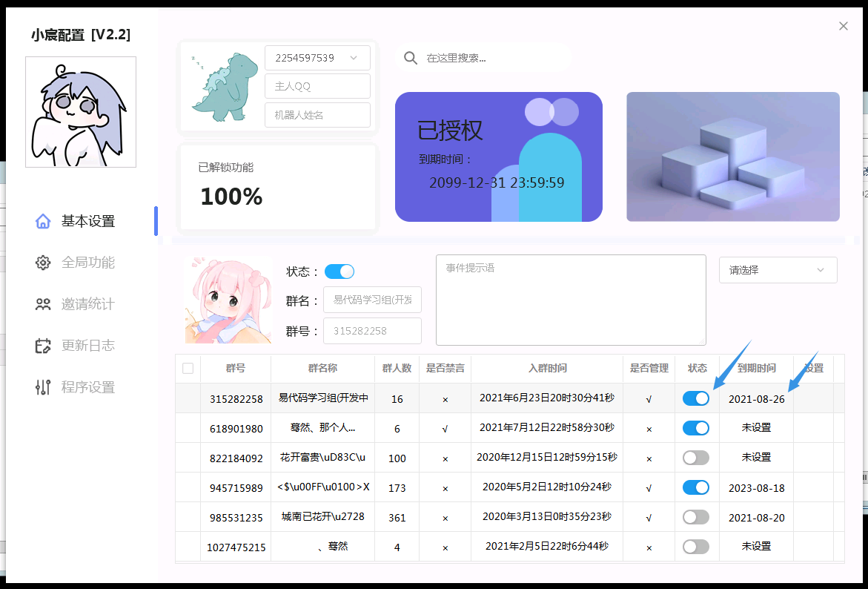Switch to 全局功能 menu

pos(88,263)
